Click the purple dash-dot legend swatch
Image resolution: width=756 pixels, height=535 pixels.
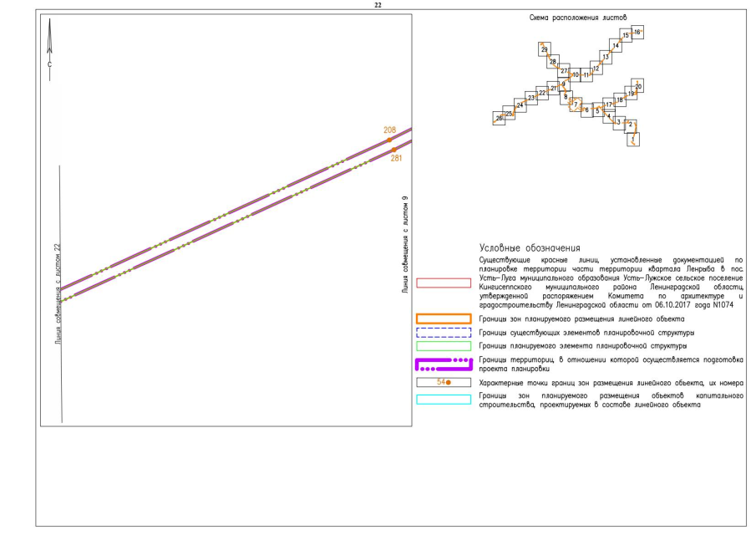(444, 364)
